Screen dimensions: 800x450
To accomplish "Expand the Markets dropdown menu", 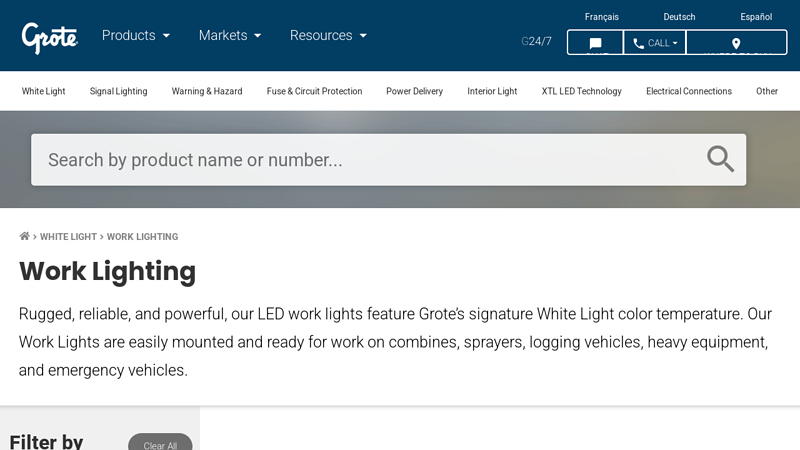I will point(230,35).
